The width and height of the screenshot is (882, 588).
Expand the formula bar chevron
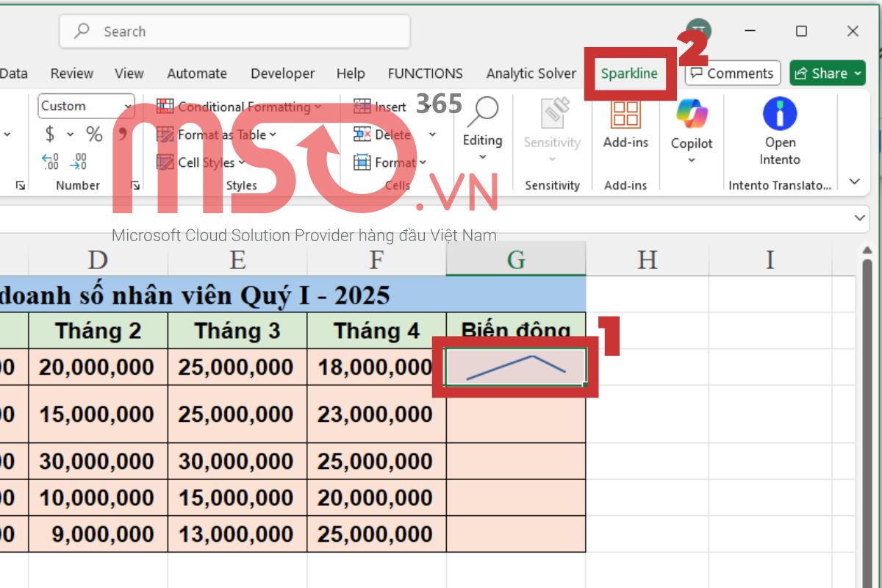[860, 218]
